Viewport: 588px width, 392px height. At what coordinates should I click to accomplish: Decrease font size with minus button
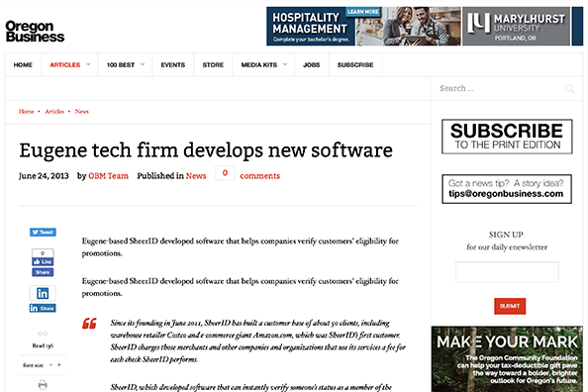pos(51,365)
